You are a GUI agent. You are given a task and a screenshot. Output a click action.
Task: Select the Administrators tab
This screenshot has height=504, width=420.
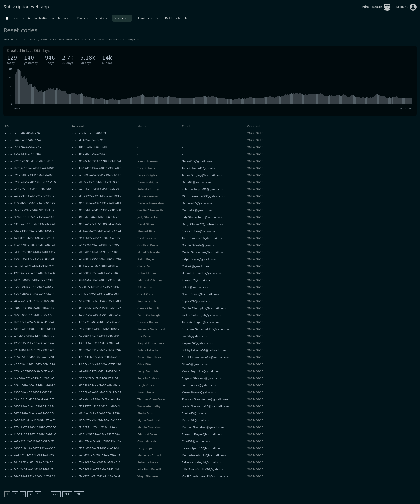(147, 18)
